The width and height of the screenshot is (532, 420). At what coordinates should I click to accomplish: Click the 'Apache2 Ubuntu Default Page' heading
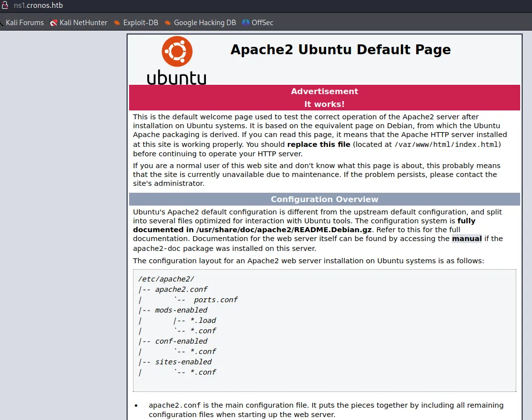click(341, 50)
